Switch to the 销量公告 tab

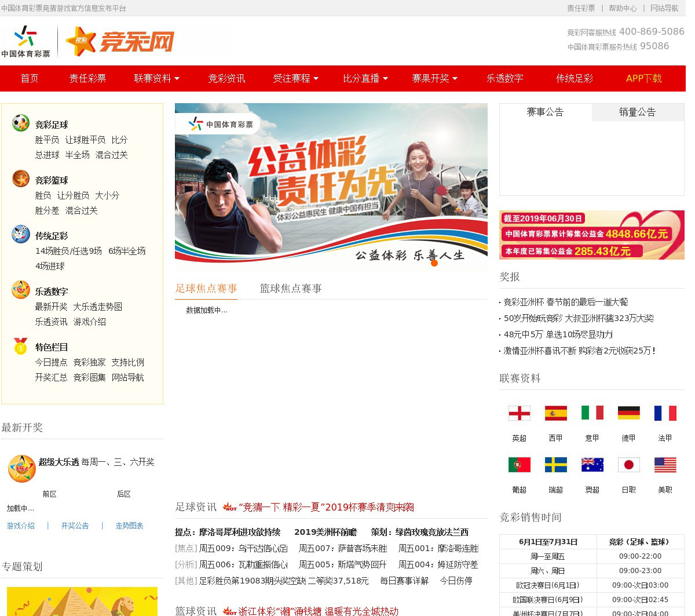coord(637,112)
